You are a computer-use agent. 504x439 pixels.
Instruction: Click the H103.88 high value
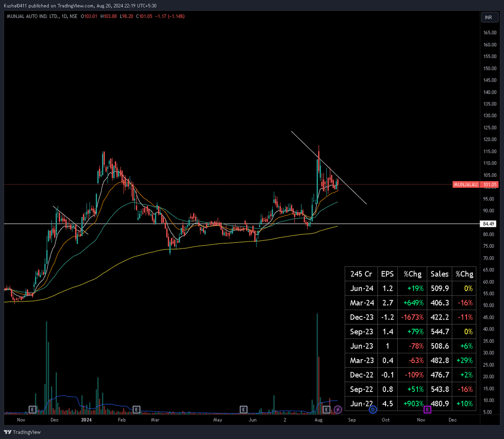(x=108, y=16)
